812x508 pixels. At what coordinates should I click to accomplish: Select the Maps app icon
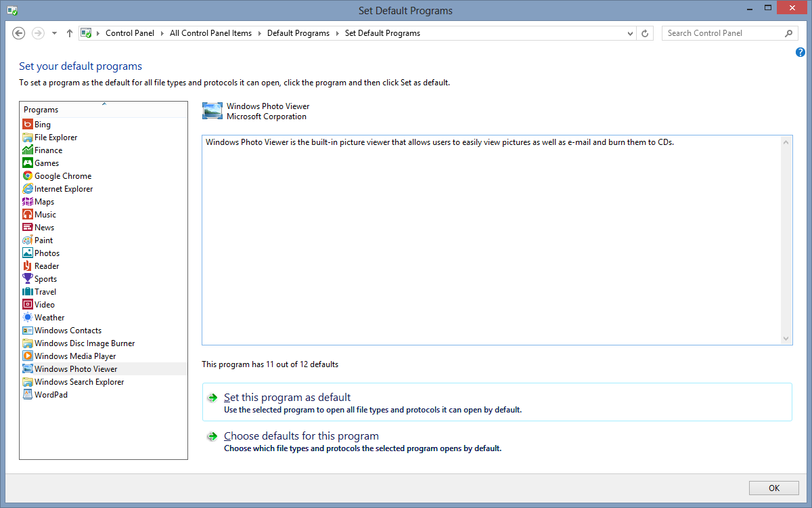(x=28, y=202)
